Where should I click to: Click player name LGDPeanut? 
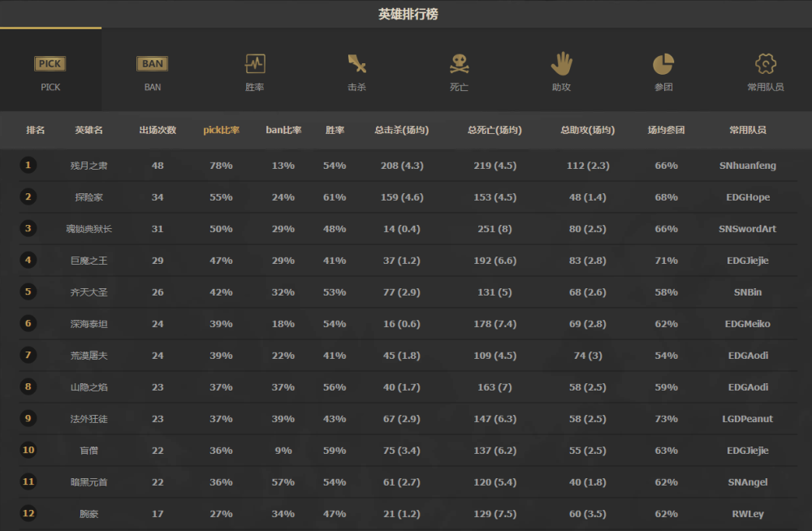pos(748,419)
